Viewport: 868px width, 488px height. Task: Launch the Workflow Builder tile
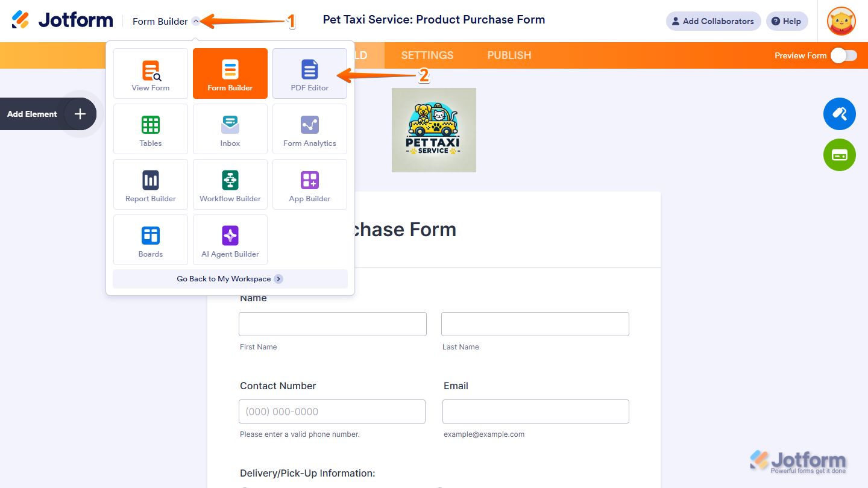(x=230, y=184)
